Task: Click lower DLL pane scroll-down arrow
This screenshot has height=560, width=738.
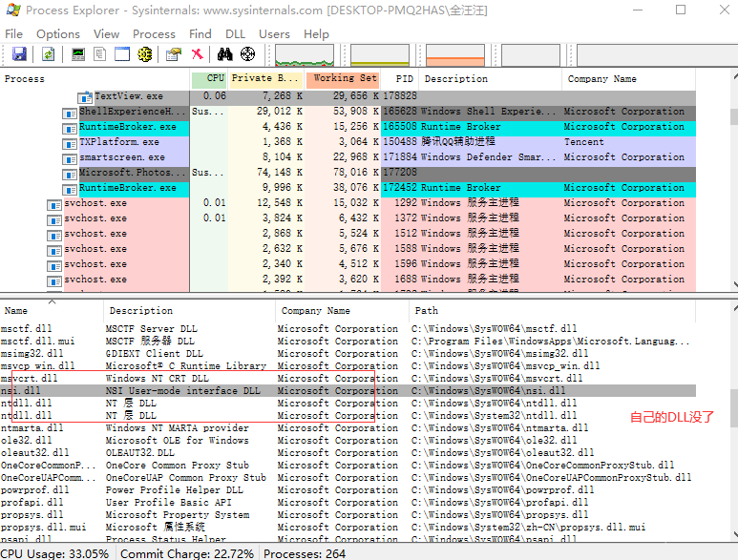Action: (735, 534)
